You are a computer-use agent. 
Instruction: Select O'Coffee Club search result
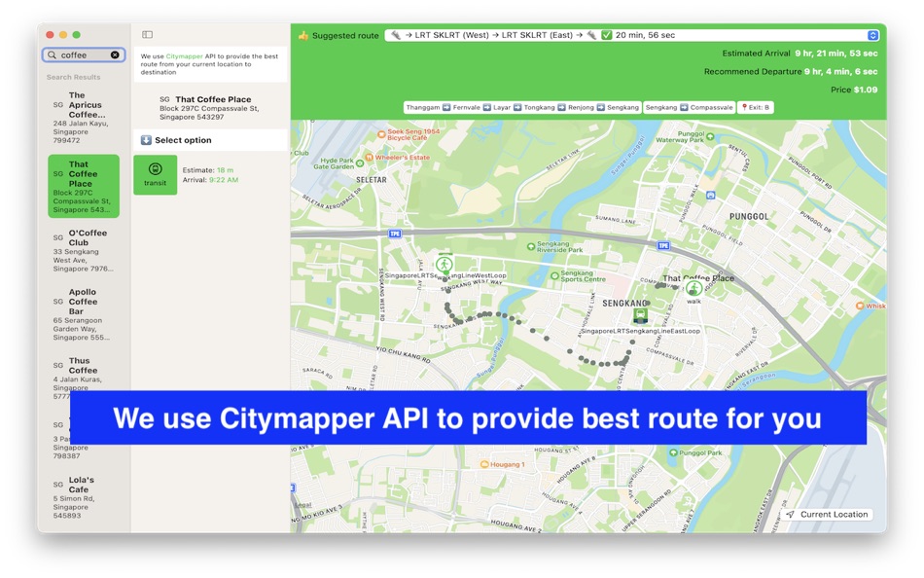[x=83, y=251]
